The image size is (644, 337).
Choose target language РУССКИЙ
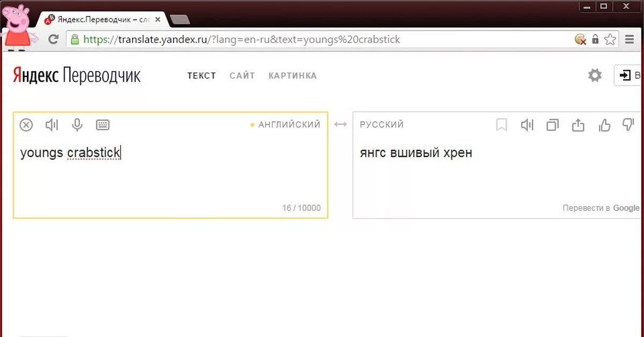tap(382, 124)
